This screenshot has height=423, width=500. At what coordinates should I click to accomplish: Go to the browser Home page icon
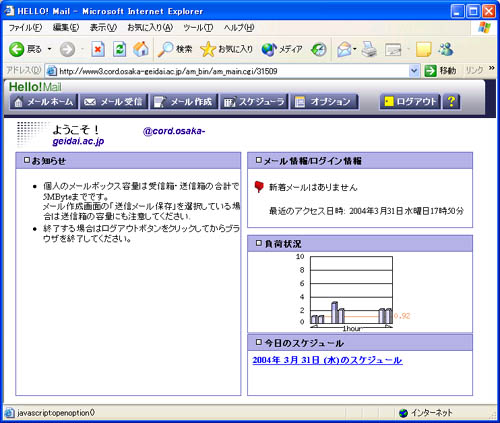141,49
